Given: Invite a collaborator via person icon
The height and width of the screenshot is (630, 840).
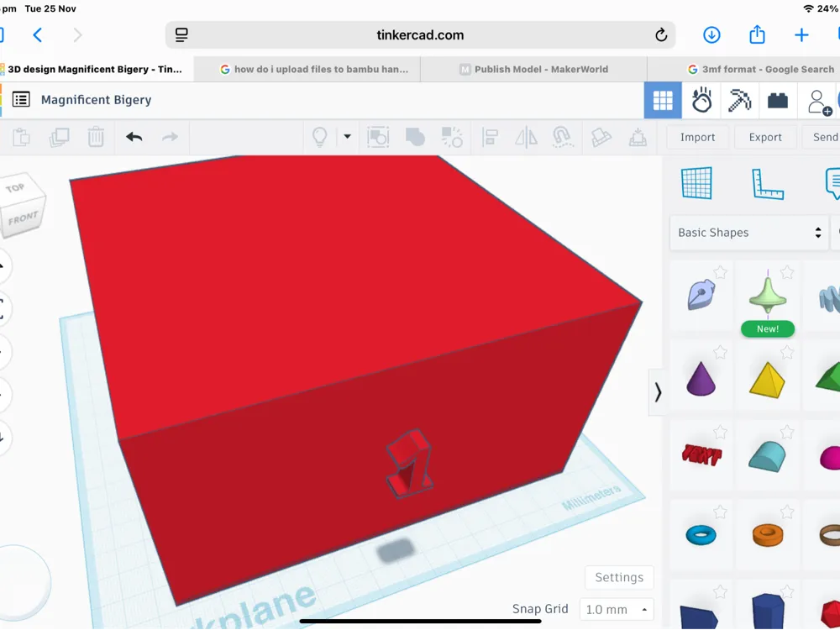Looking at the screenshot, I should 818,102.
